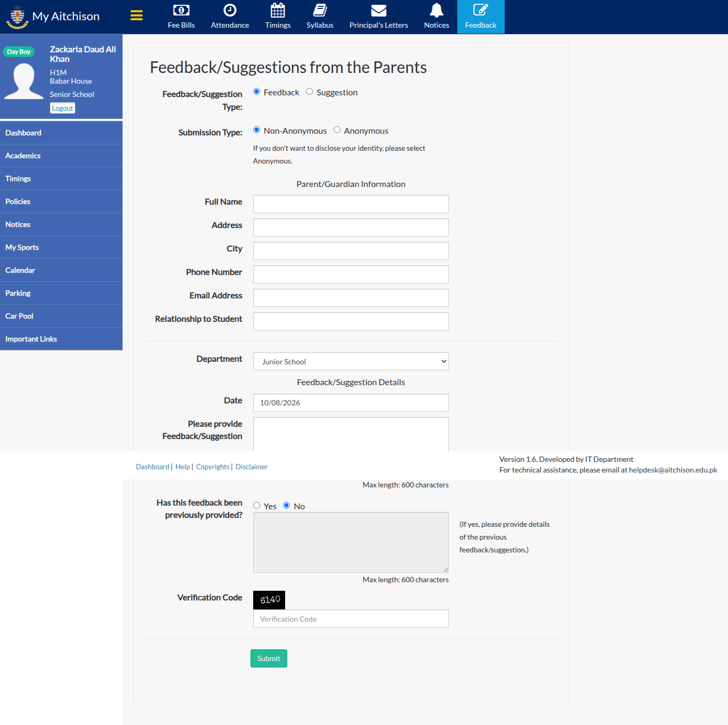This screenshot has width=728, height=725.
Task: Select Yes for previously provided feedback
Action: pos(256,506)
